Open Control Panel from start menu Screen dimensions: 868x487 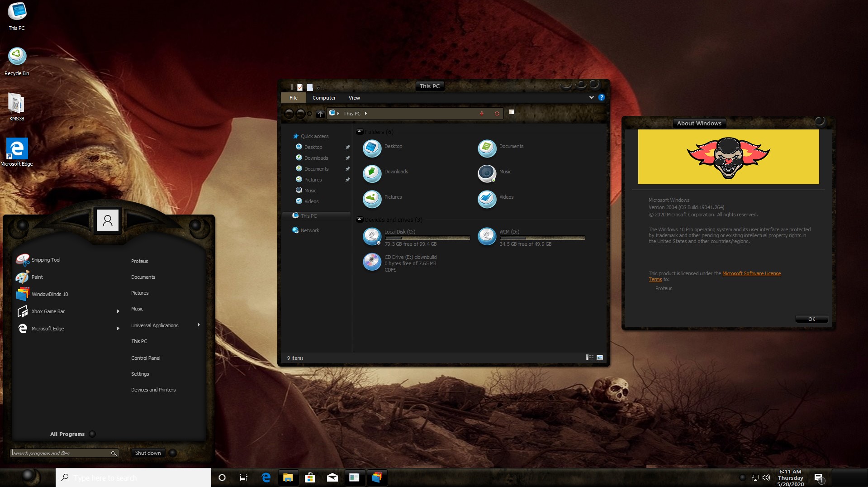(146, 358)
